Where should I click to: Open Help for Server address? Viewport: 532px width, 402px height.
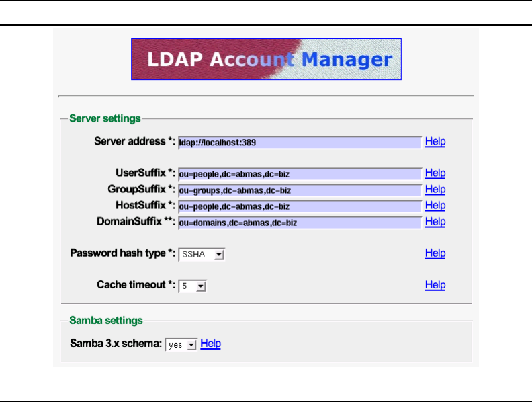point(435,141)
